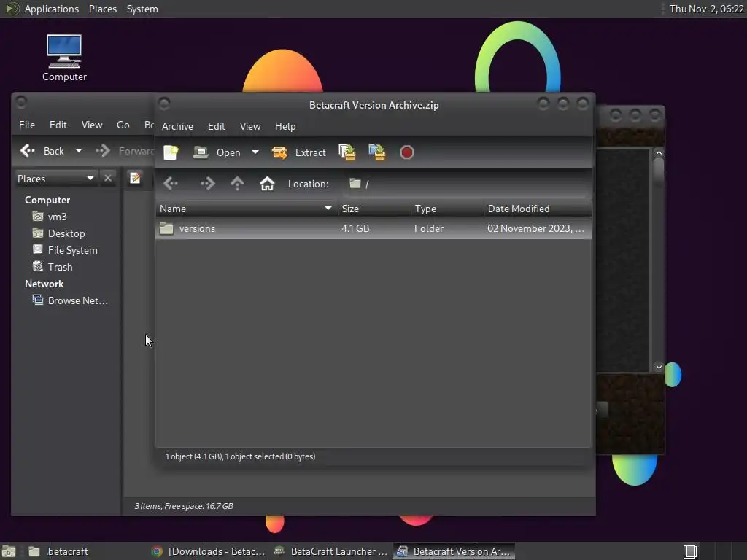The width and height of the screenshot is (747, 560).
Task: Open the System panel menu
Action: 142,9
